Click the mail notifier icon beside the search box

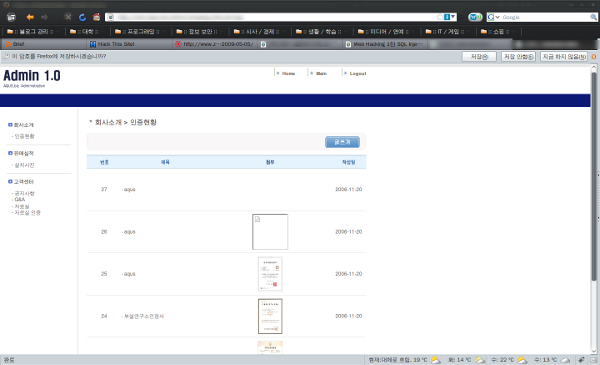click(475, 17)
